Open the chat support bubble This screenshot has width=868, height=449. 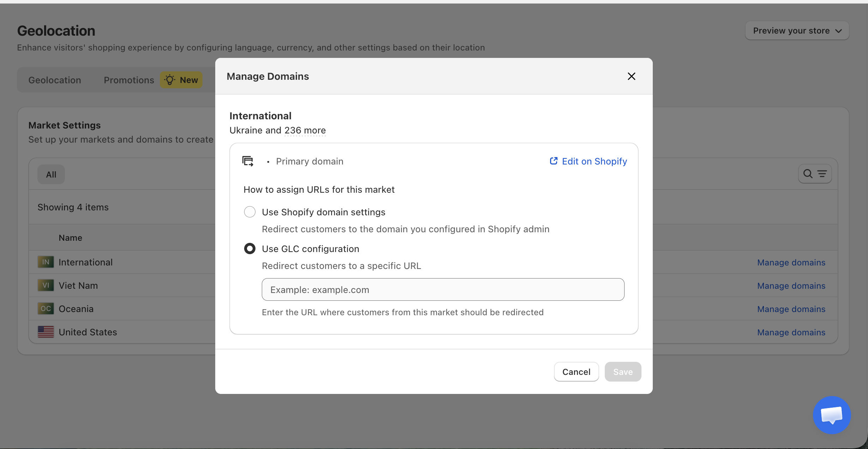(x=832, y=415)
